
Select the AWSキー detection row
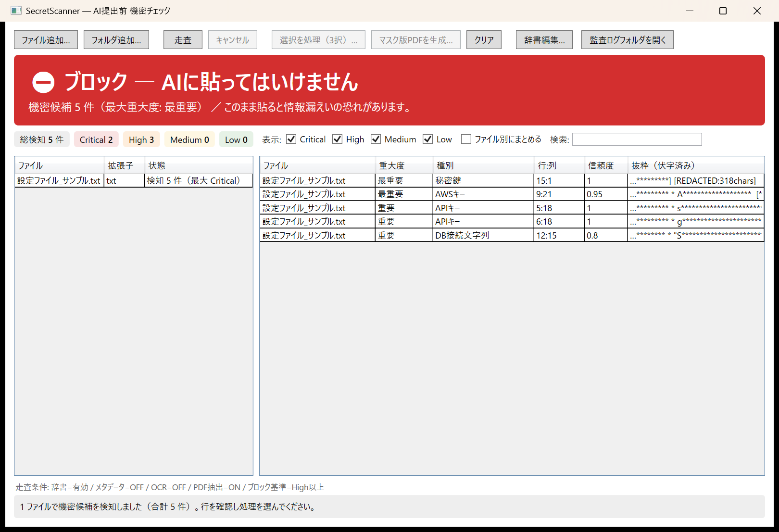(512, 194)
